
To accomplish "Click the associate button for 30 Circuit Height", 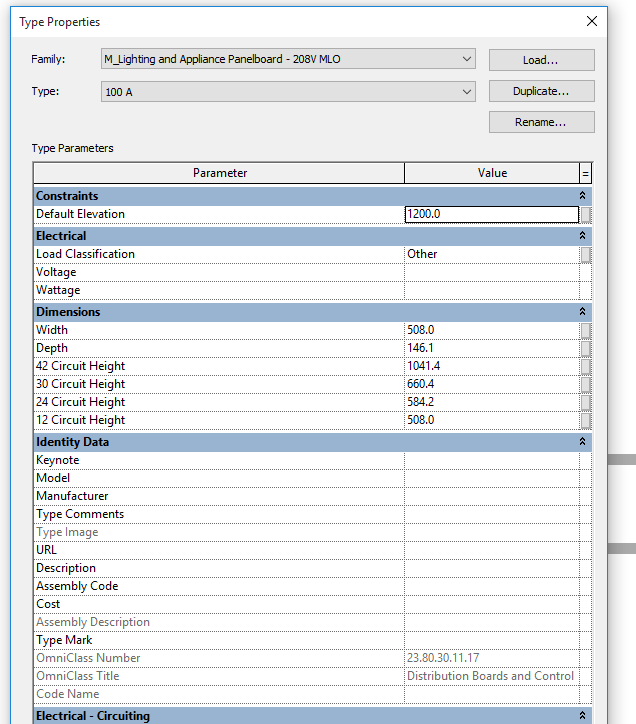I will [x=586, y=385].
